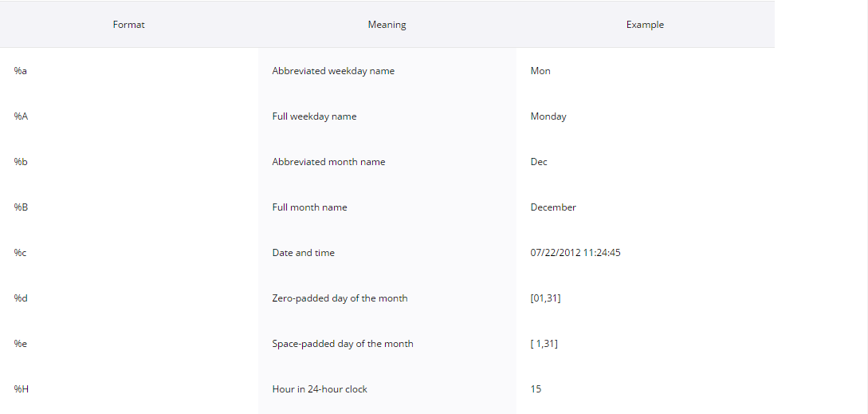This screenshot has width=868, height=414.
Task: Click 'Date and time' meaning cell
Action: pyautogui.click(x=387, y=253)
